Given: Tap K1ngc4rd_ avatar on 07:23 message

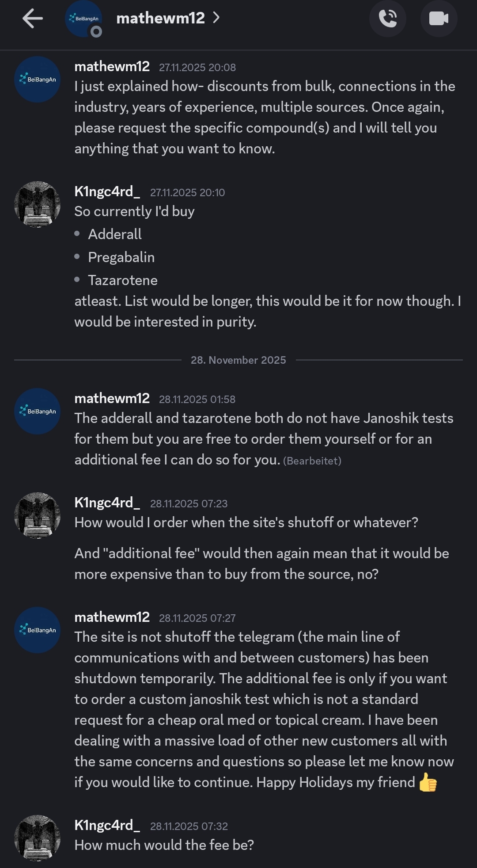Looking at the screenshot, I should pos(38,515).
